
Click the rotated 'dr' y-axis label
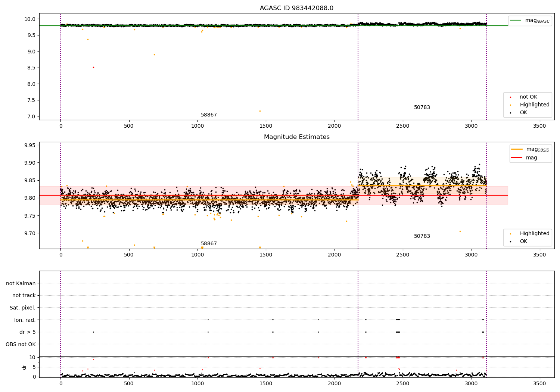coord(24,367)
